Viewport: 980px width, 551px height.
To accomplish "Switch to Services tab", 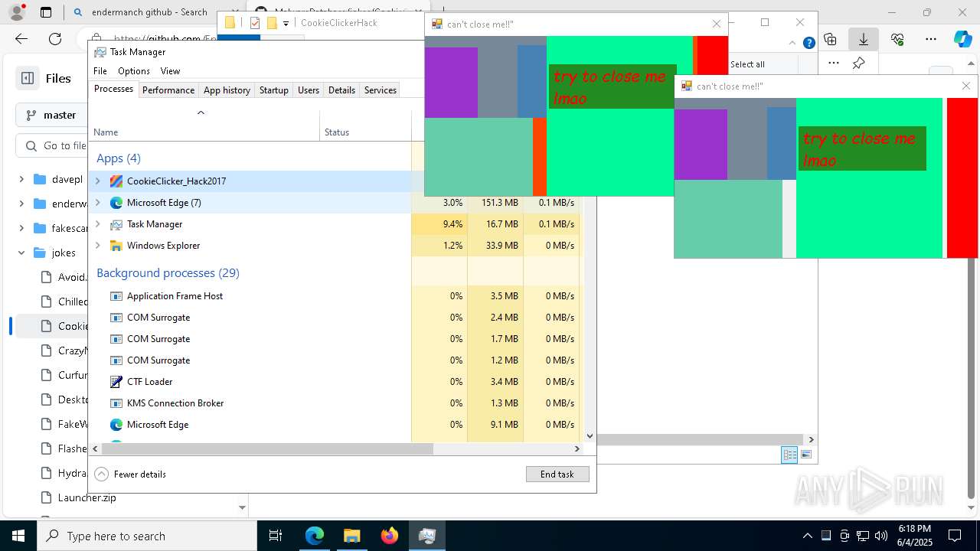I will point(381,90).
